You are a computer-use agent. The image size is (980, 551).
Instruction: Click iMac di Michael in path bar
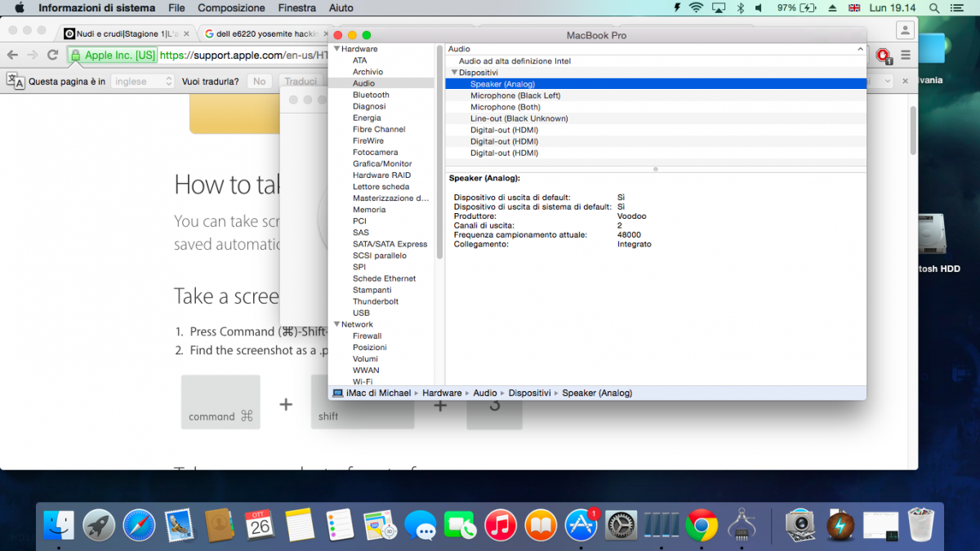click(372, 393)
